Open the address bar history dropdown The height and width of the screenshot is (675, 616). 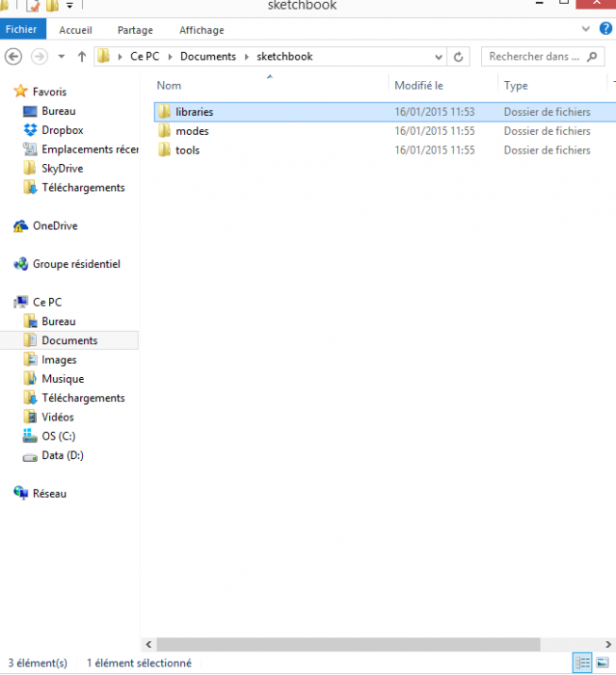[x=440, y=57]
